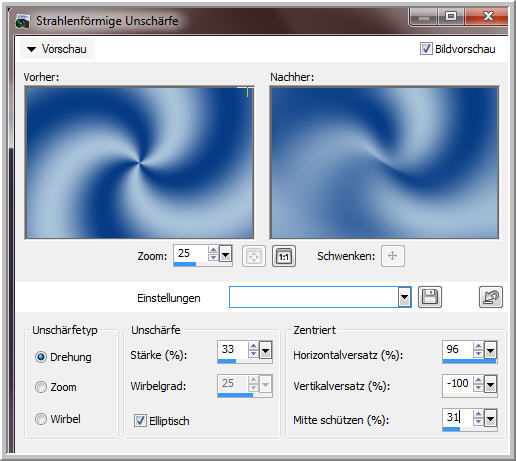Screen dimensions: 516x461
Task: Click the fit image to window icon
Action: tap(254, 256)
